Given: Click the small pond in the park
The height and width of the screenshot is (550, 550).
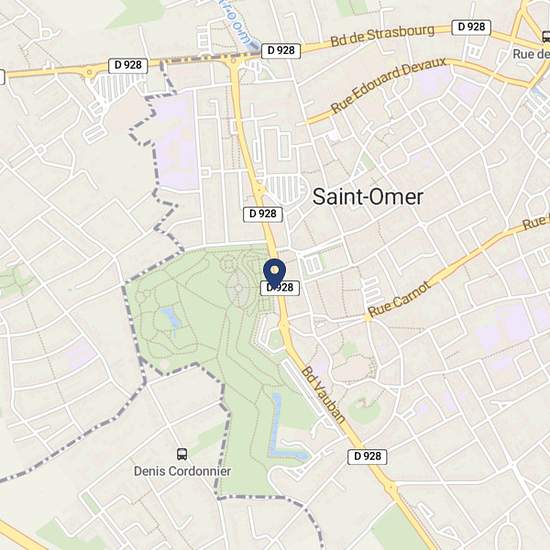Looking at the screenshot, I should (x=171, y=317).
